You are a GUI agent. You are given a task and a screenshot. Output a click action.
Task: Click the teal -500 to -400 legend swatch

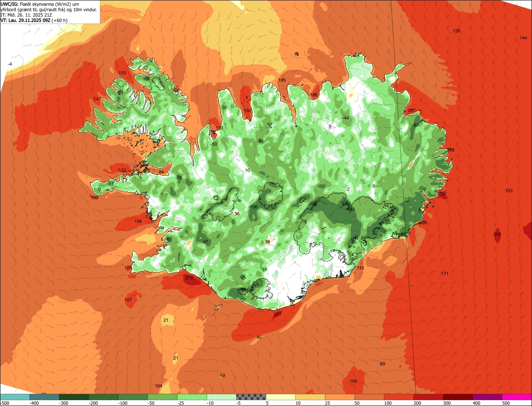point(15,397)
